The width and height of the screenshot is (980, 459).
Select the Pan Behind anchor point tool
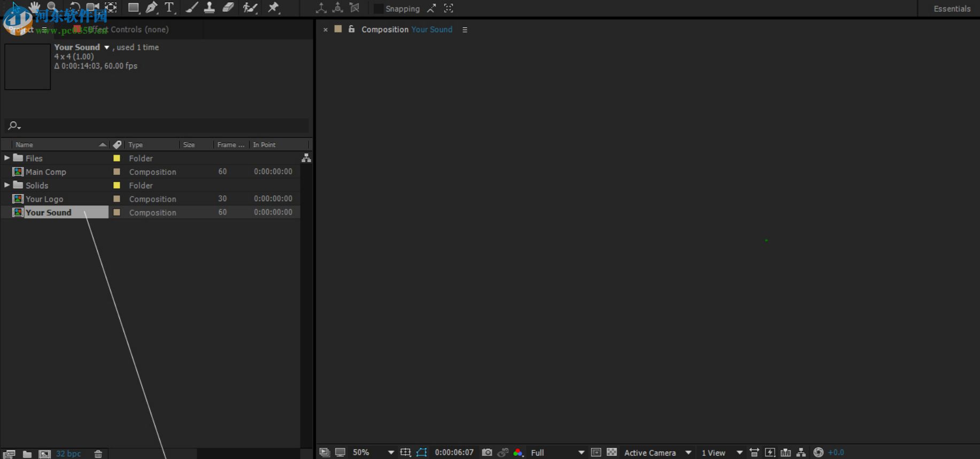pos(111,7)
